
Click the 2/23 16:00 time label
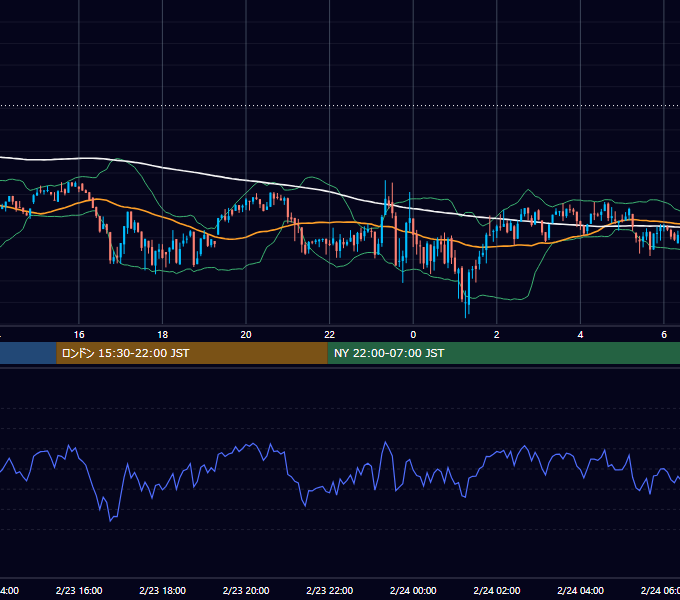click(79, 590)
